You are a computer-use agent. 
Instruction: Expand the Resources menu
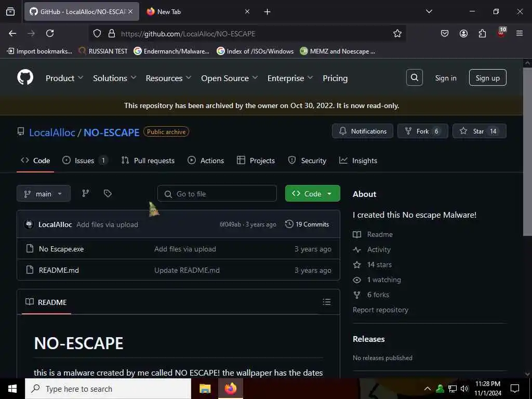tap(168, 78)
